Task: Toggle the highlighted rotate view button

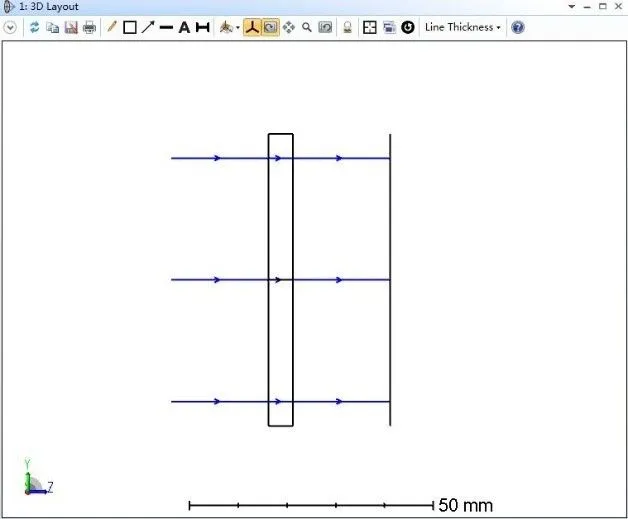Action: pyautogui.click(x=270, y=27)
